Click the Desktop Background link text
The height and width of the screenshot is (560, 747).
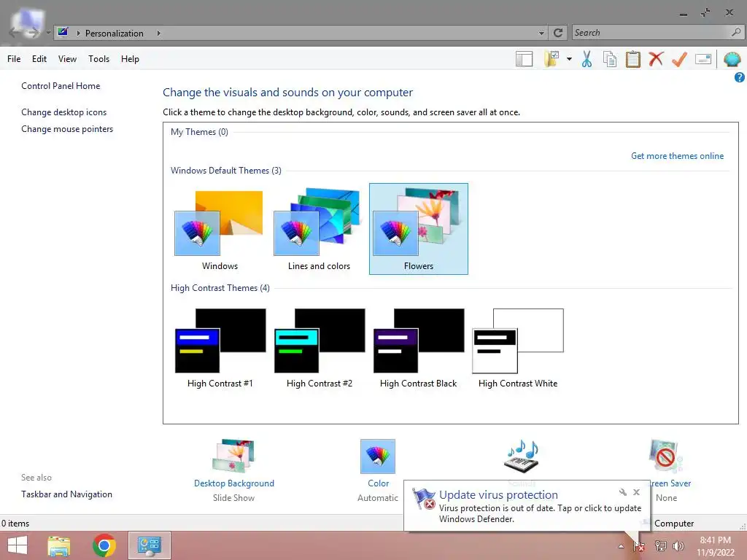click(234, 483)
